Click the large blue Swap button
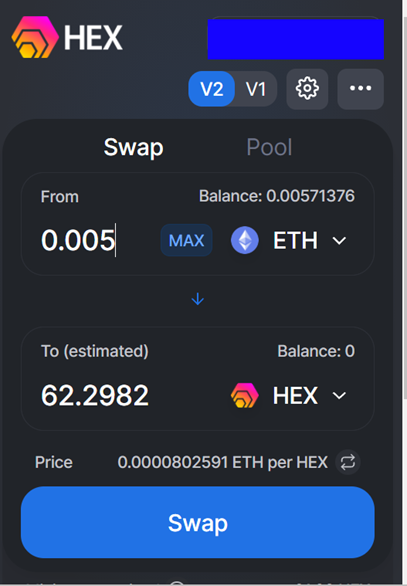Image resolution: width=407 pixels, height=586 pixels. point(198,522)
